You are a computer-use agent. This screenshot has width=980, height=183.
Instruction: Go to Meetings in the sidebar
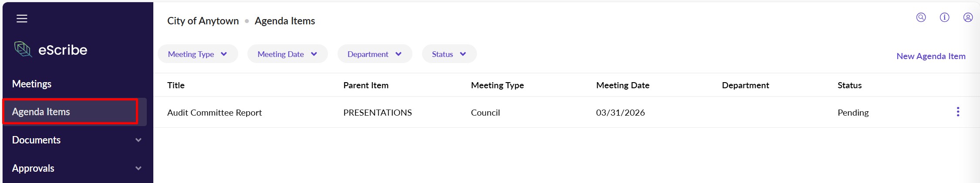pos(32,84)
